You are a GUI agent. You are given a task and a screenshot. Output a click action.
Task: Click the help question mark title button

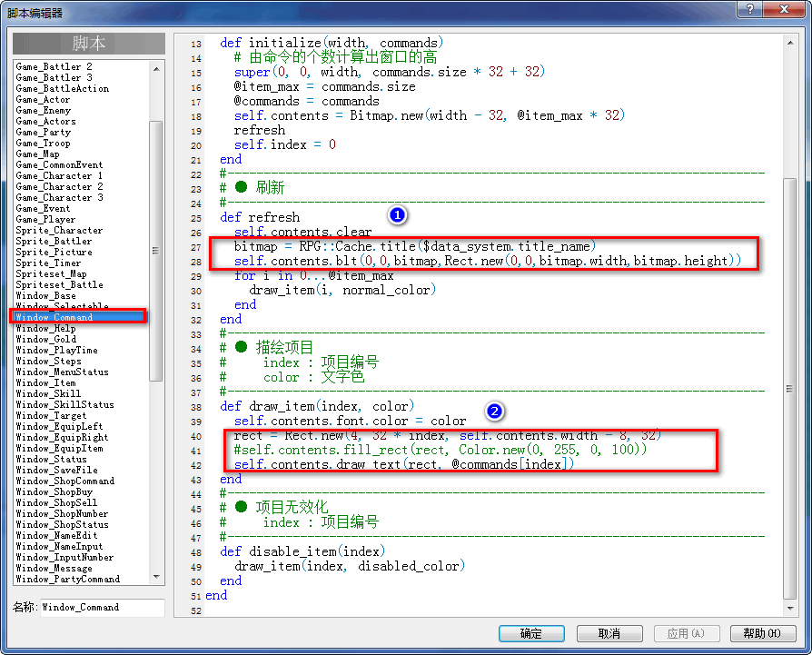750,9
